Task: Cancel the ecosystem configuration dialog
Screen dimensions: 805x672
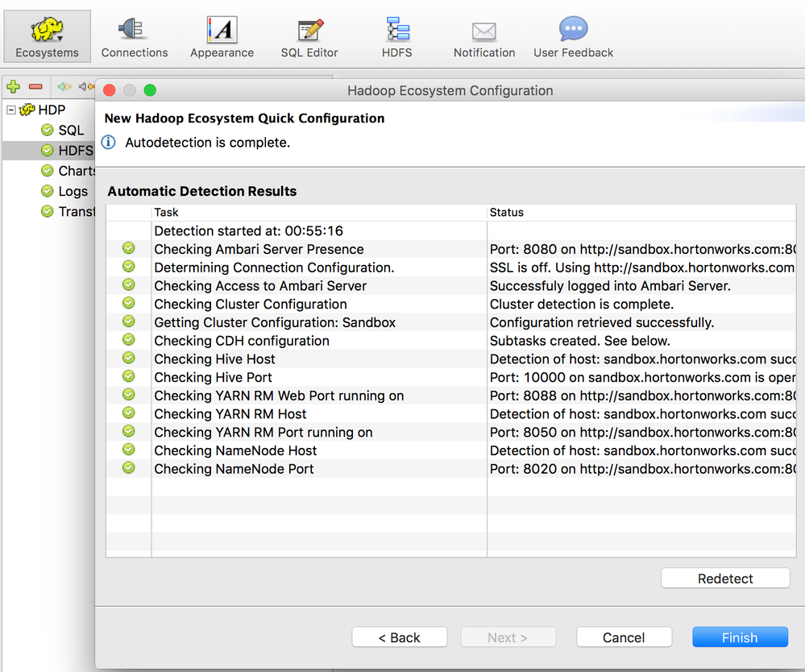Action: point(624,637)
